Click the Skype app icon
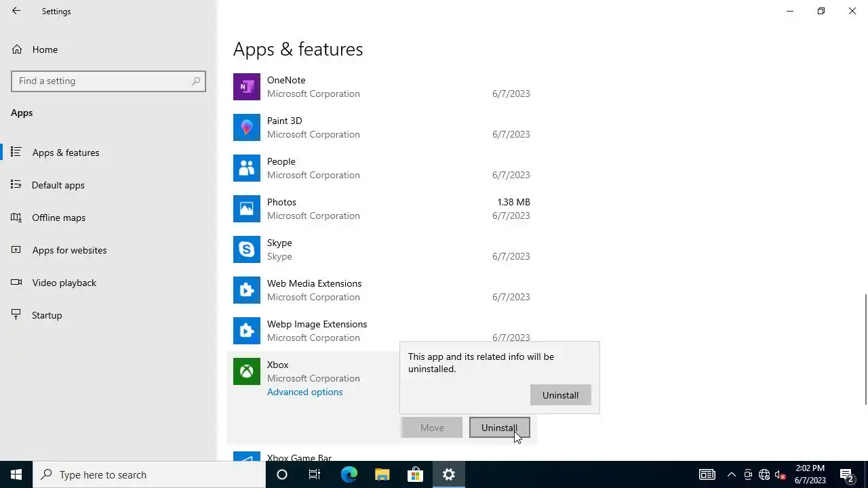The height and width of the screenshot is (488, 868). click(247, 249)
